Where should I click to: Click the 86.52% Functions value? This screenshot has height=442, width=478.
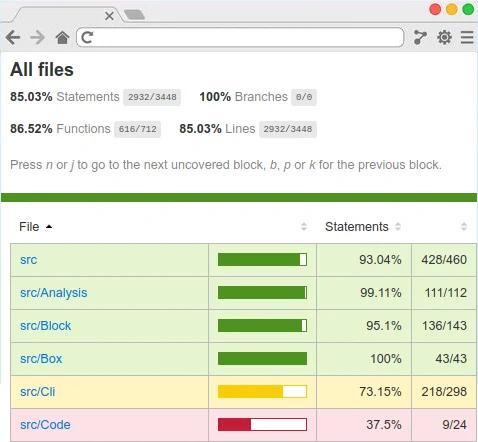pyautogui.click(x=31, y=129)
